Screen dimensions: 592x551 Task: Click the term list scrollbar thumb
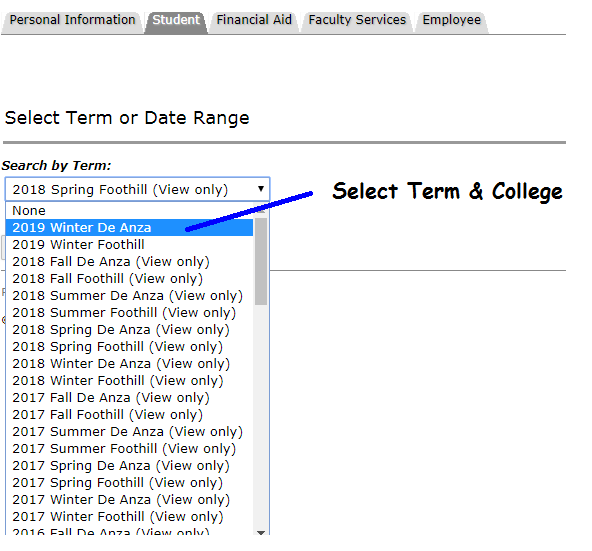(261, 261)
